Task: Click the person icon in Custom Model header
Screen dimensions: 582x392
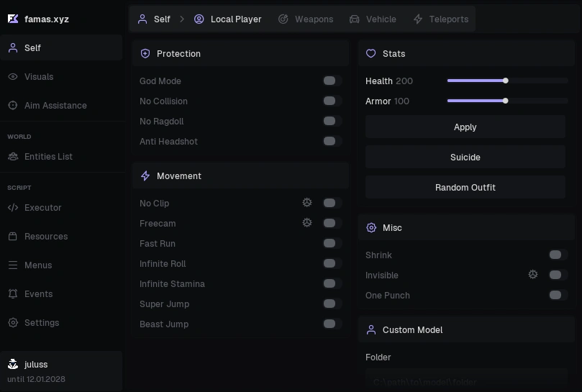Action: 370,329
